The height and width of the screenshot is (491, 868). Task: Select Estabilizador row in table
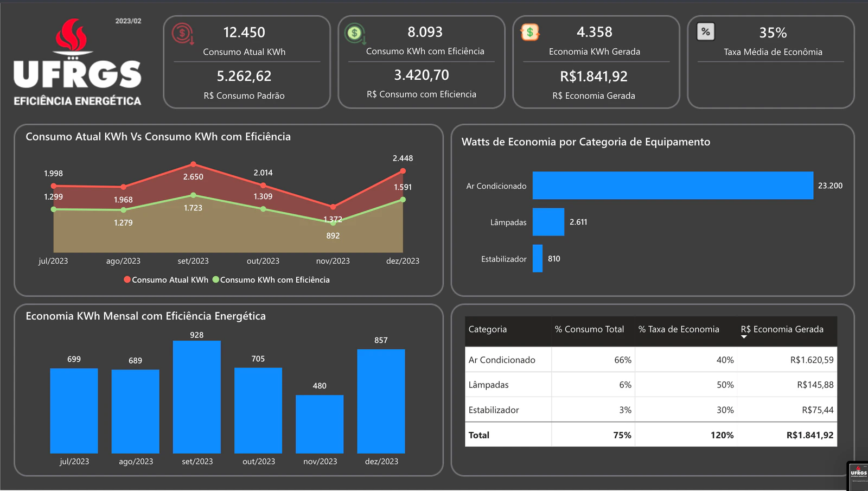[651, 410]
